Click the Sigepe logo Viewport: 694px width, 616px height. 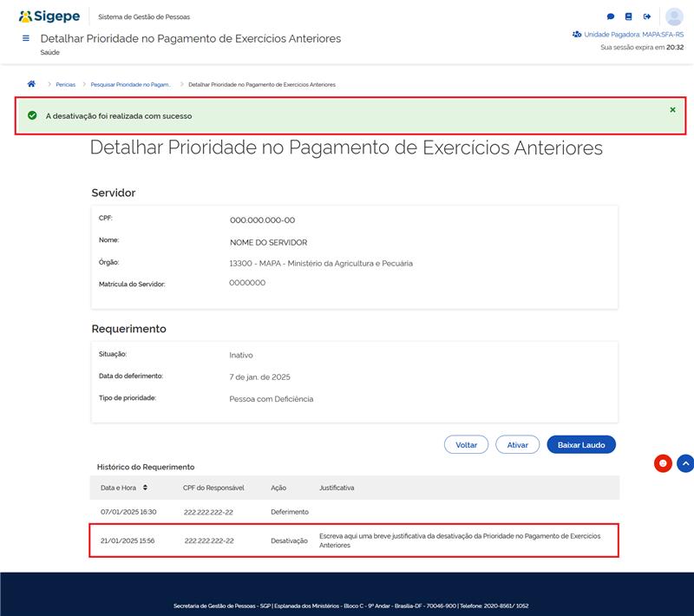pos(49,16)
